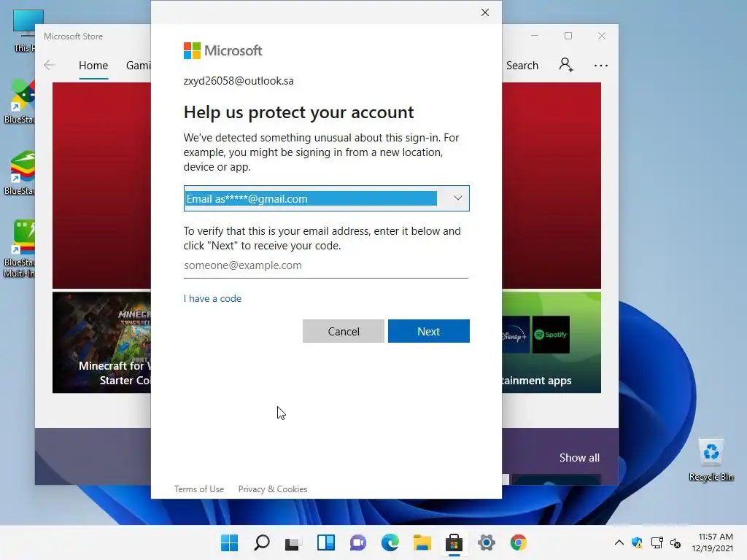The image size is (747, 560).
Task: Close the Microsoft sign-in dialog
Action: click(485, 12)
